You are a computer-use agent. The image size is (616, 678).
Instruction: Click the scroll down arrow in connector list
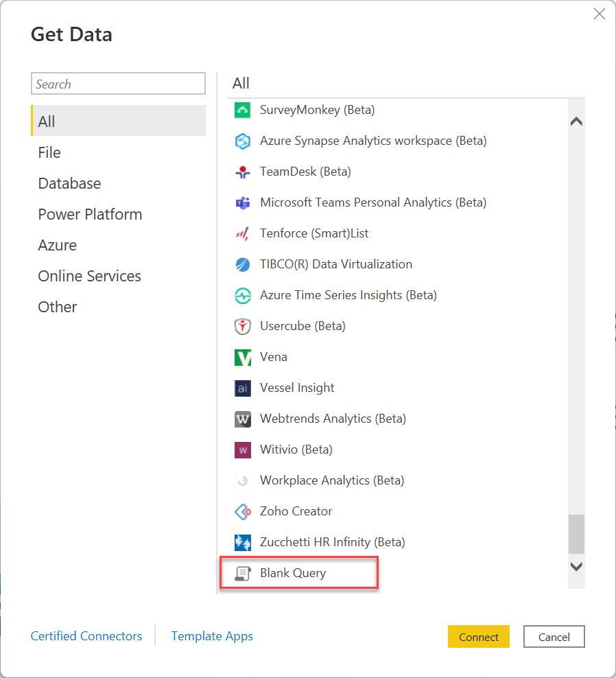576,566
